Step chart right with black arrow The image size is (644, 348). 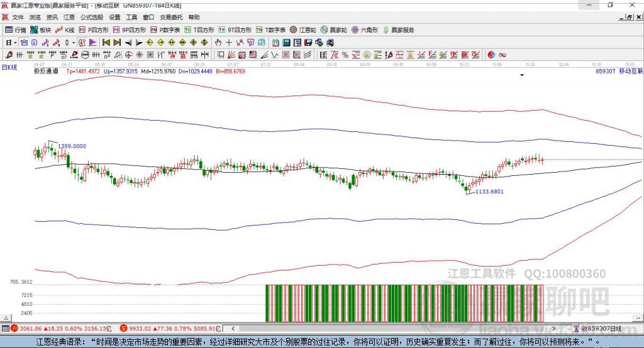(x=139, y=43)
